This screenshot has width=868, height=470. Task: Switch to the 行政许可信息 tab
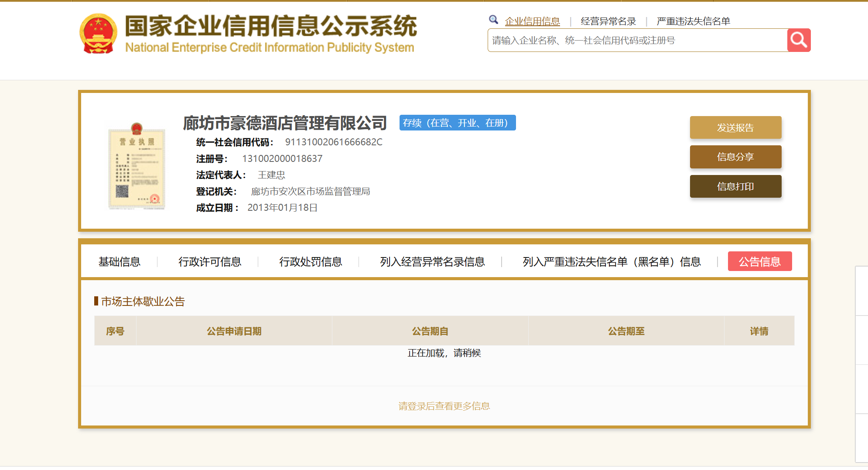point(209,261)
